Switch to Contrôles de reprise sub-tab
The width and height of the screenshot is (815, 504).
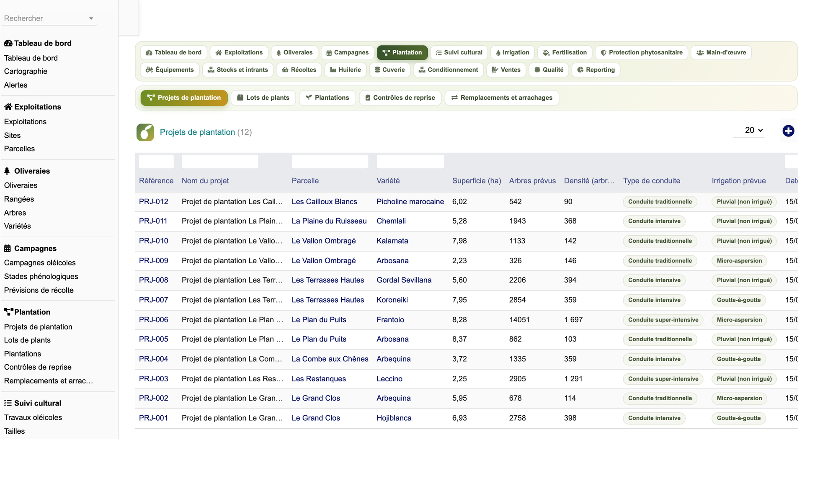400,98
